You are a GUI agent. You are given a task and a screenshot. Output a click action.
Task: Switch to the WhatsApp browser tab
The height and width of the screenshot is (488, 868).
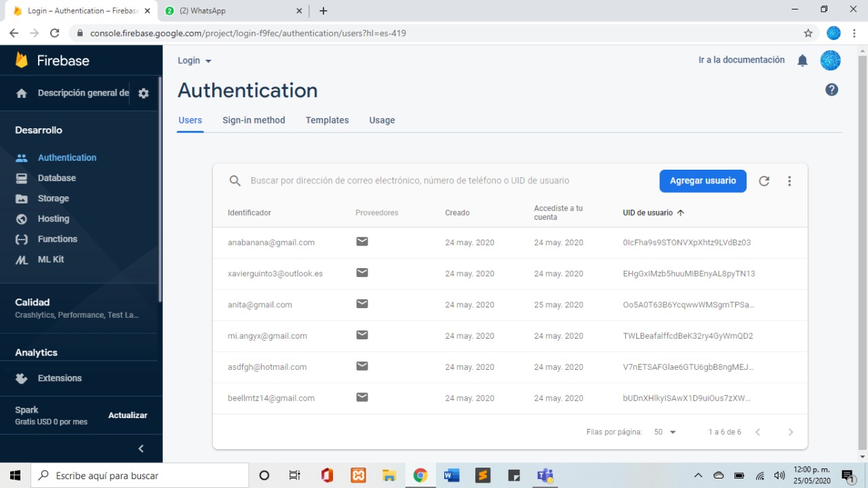coord(233,11)
